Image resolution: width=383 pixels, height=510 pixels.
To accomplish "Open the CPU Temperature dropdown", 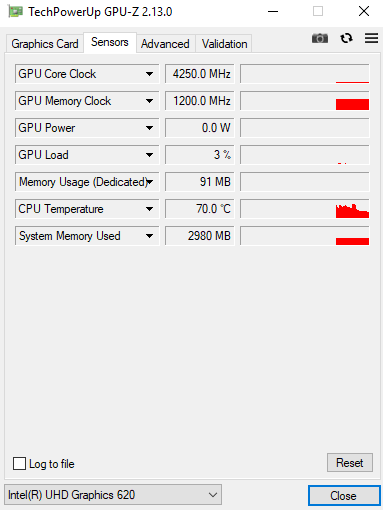I will pos(149,209).
